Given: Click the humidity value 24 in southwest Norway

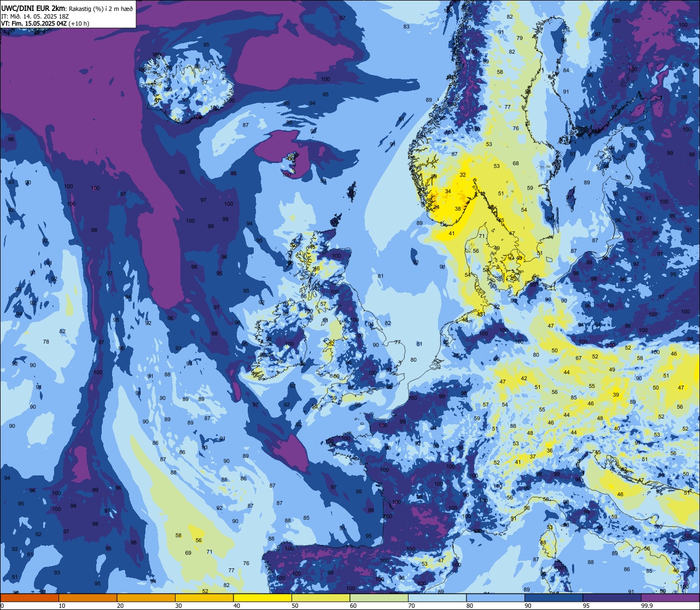Looking at the screenshot, I should click(x=436, y=207).
